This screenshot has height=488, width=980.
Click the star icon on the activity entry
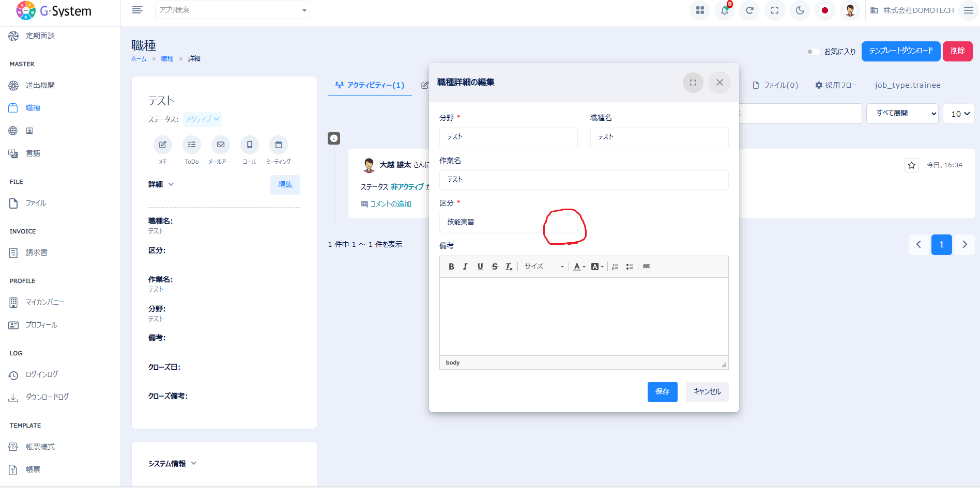coord(911,165)
